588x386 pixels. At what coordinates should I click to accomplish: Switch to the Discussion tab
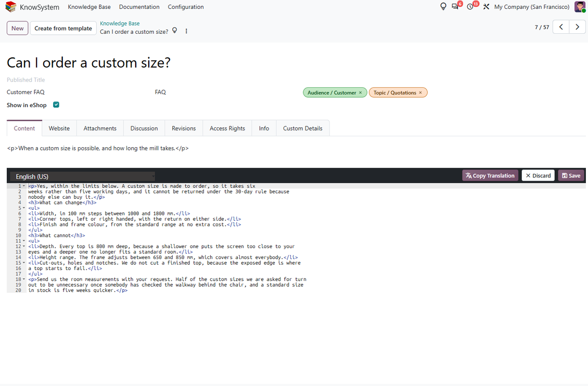pyautogui.click(x=144, y=128)
